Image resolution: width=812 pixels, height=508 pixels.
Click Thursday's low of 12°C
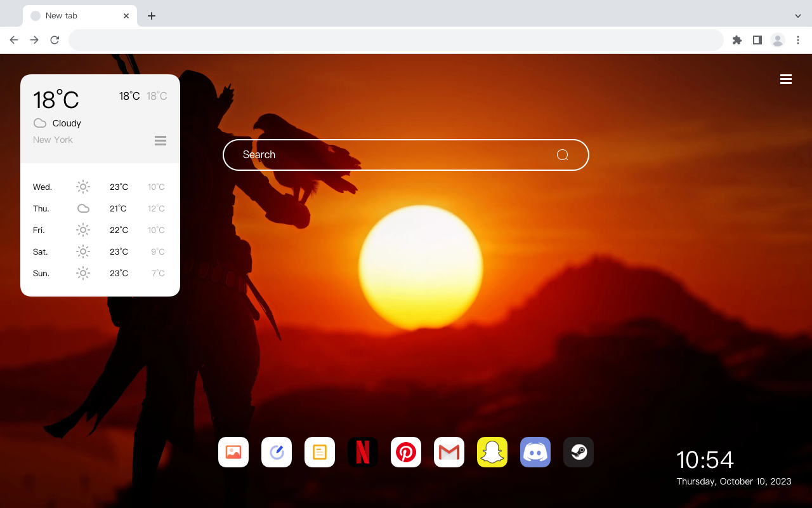(156, 208)
